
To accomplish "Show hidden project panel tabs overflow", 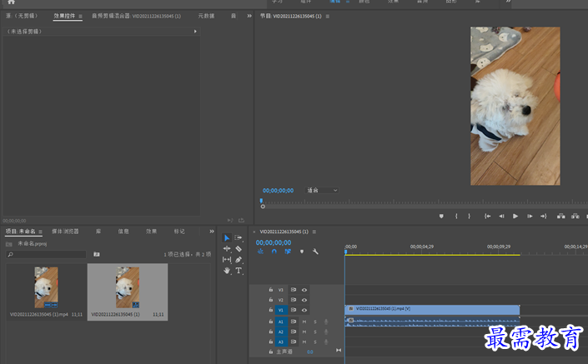I will 212,232.
